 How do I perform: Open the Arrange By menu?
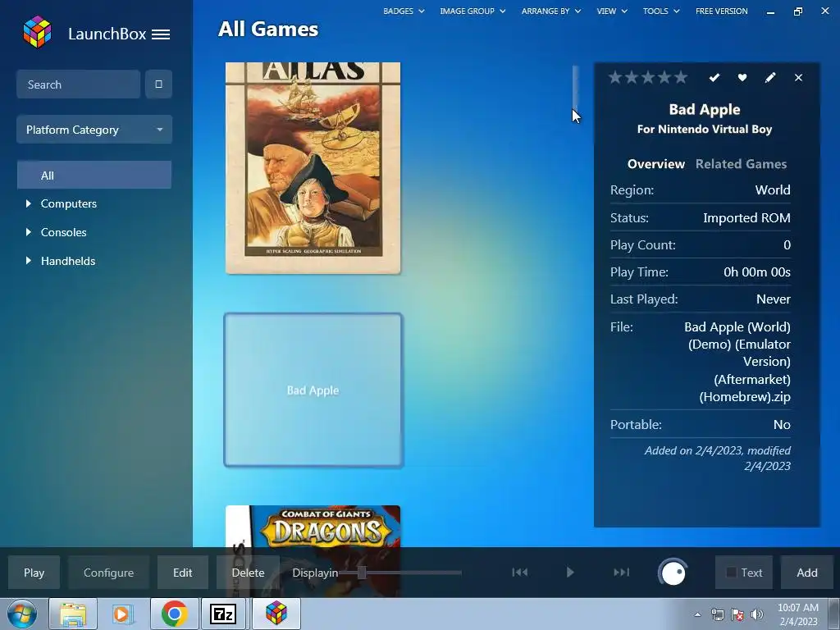[x=550, y=11]
